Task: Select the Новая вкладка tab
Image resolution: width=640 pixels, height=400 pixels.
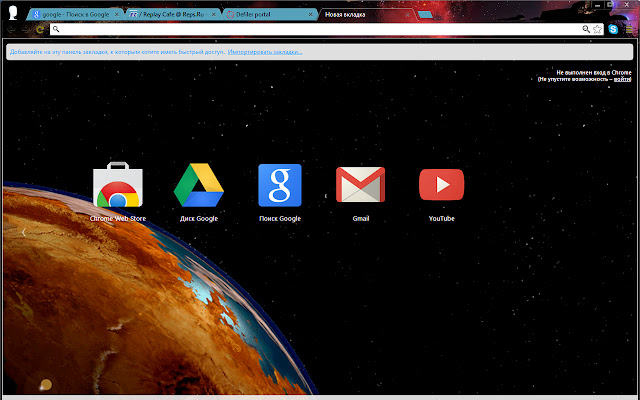Action: (367, 14)
